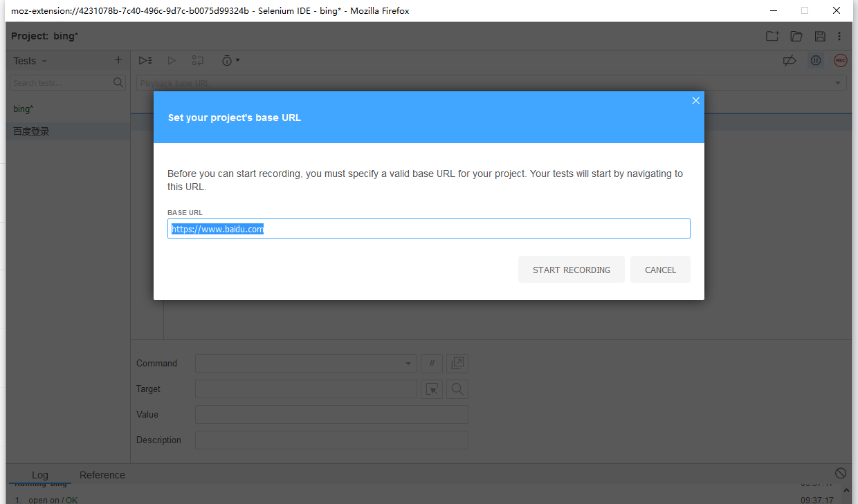Toggle pause on exceptions icon
The width and height of the screenshot is (858, 504).
point(816,61)
